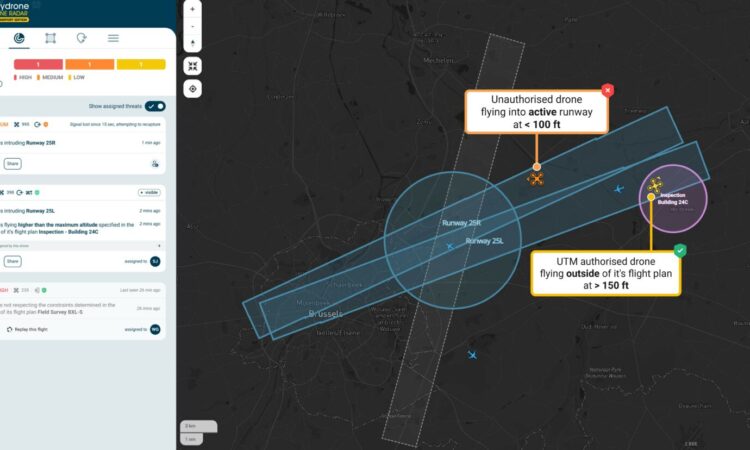Viewport: 750px width, 450px height.
Task: Open the threats radar tab
Action: click(x=20, y=38)
